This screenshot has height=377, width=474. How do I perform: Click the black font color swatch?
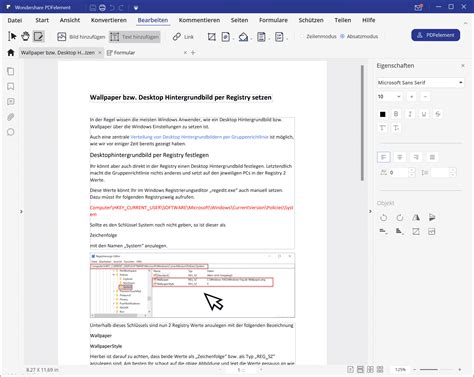click(x=383, y=114)
